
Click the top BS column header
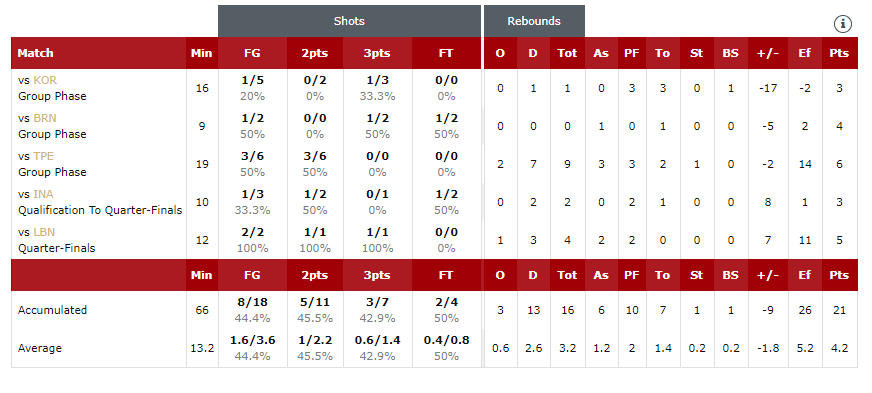coord(731,53)
